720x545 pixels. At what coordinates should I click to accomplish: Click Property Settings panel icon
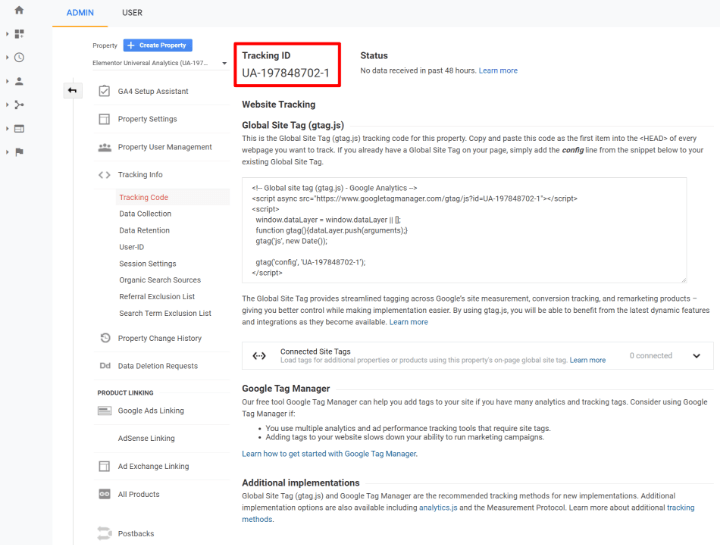(104, 119)
